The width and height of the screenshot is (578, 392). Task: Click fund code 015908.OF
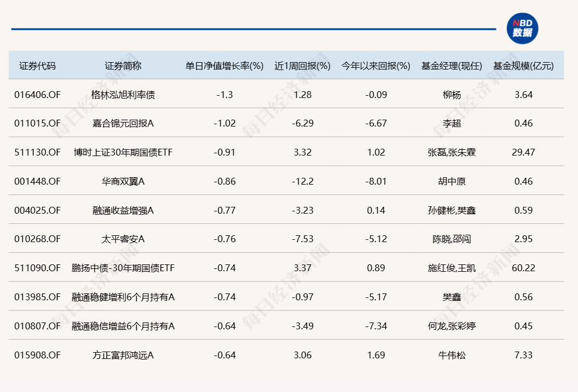point(37,355)
